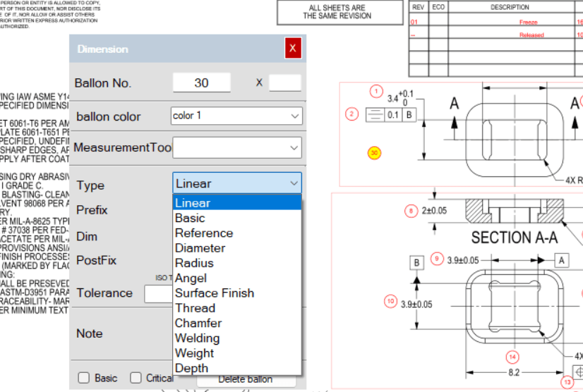This screenshot has width=583, height=392.
Task: Select Surface Finish in the type list
Action: pos(237,293)
